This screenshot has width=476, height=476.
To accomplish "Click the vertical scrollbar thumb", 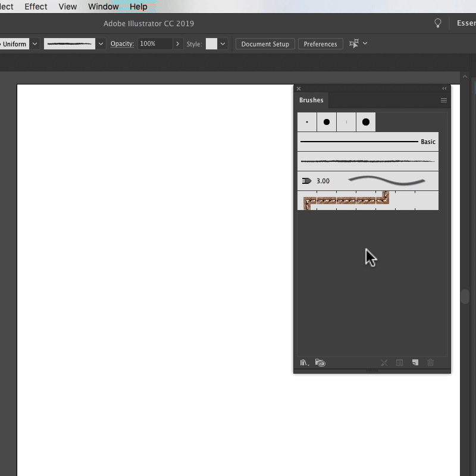I will pos(465,296).
